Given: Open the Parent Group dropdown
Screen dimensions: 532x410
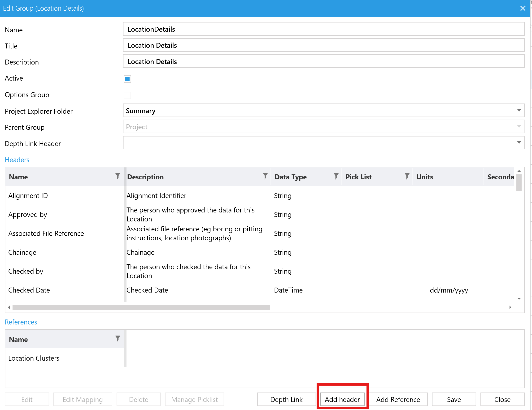Looking at the screenshot, I should point(519,127).
